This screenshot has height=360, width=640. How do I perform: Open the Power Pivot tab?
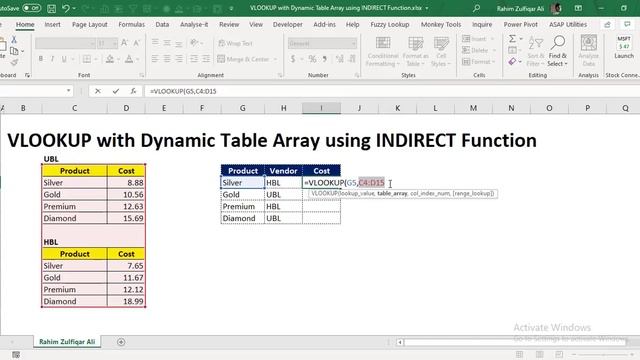[520, 24]
